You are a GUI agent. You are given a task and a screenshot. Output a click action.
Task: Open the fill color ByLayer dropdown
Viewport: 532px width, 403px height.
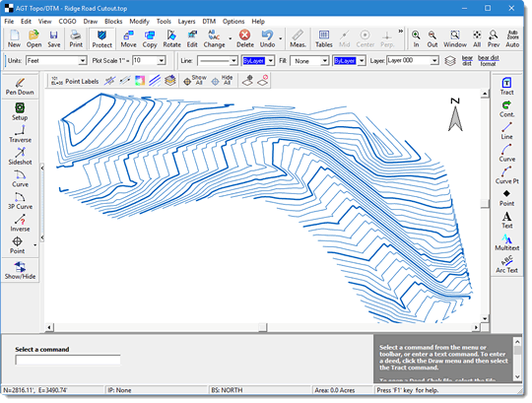click(362, 61)
